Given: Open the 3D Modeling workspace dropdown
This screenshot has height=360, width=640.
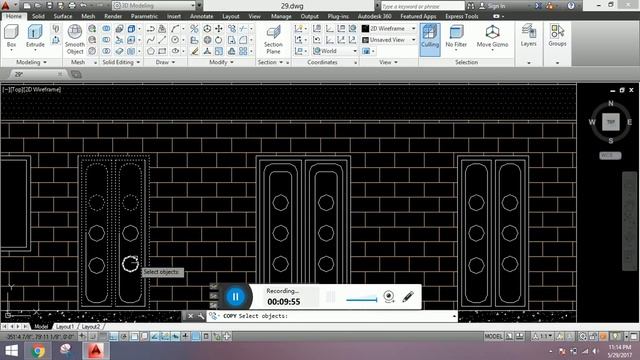Looking at the screenshot, I should 154,6.
